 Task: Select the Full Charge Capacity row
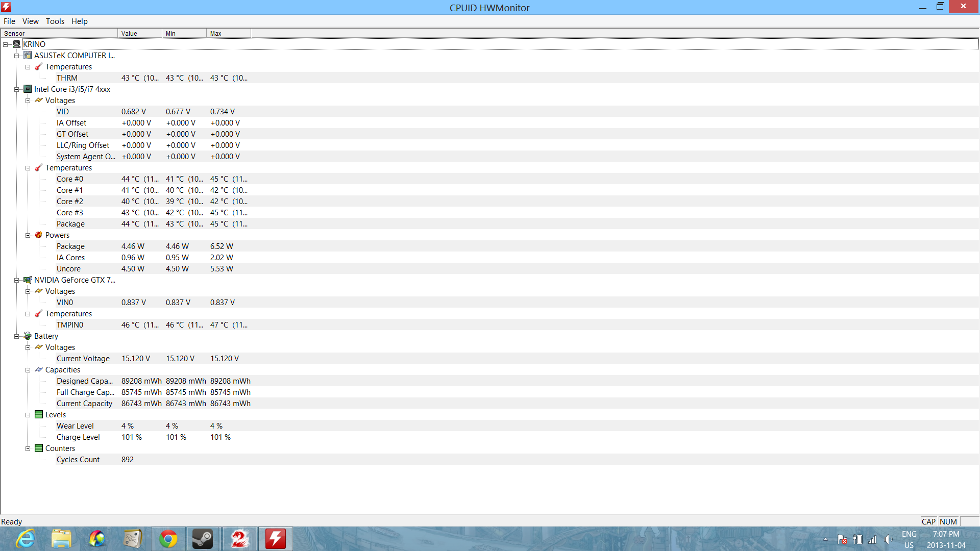517,392
